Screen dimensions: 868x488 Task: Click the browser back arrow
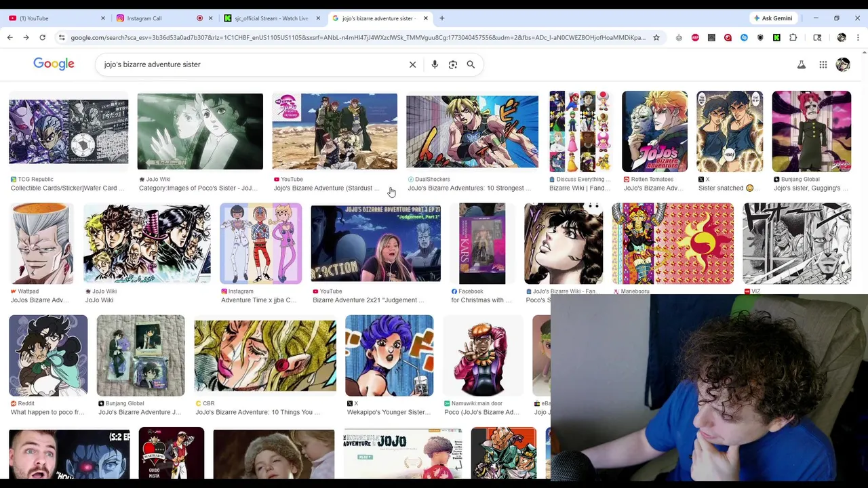(x=9, y=37)
